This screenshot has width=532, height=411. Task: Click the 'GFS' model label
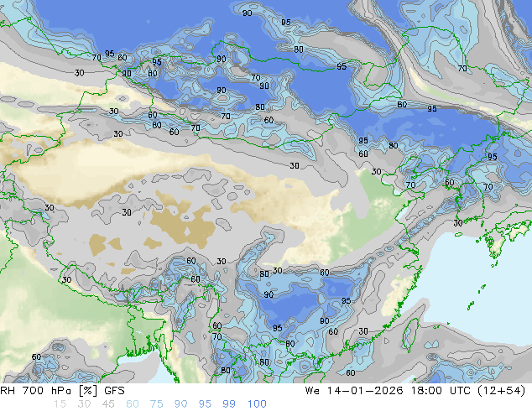(114, 391)
